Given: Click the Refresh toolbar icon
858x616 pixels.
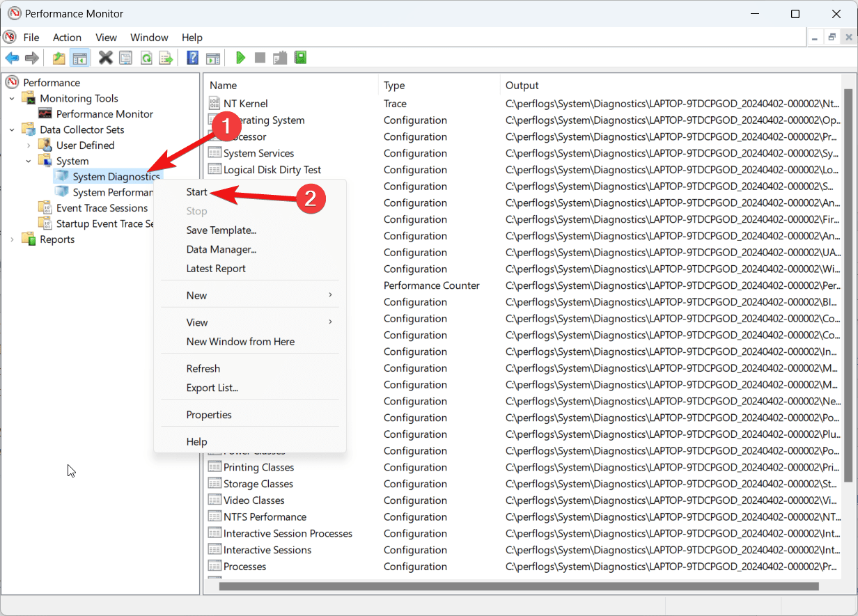Looking at the screenshot, I should coord(146,58).
